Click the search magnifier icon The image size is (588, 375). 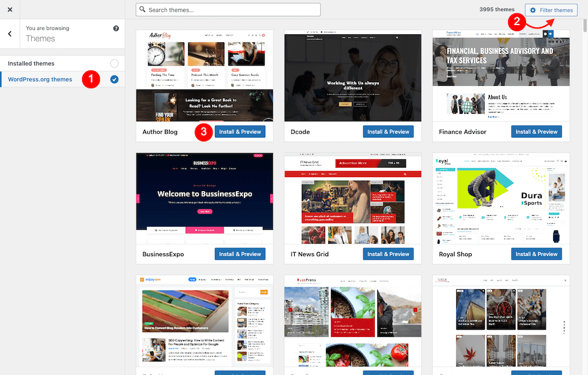(143, 9)
